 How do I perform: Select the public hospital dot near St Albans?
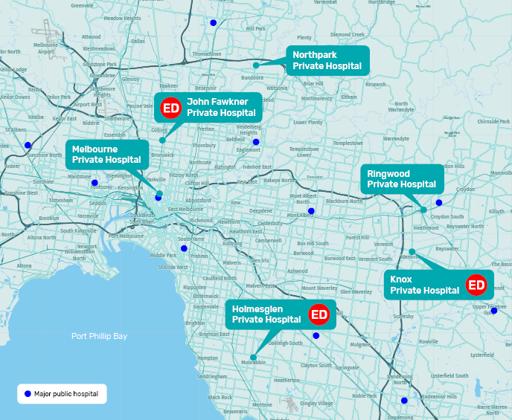click(28, 145)
